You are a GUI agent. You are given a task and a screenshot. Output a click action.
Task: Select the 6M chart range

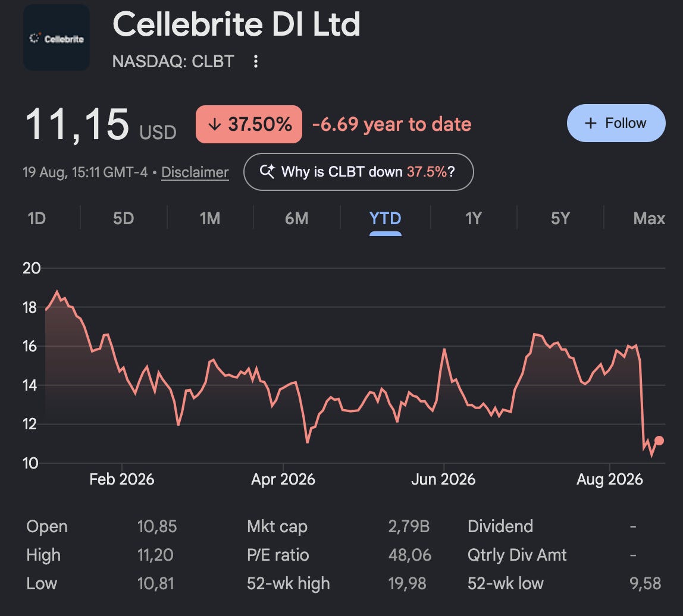pyautogui.click(x=297, y=218)
